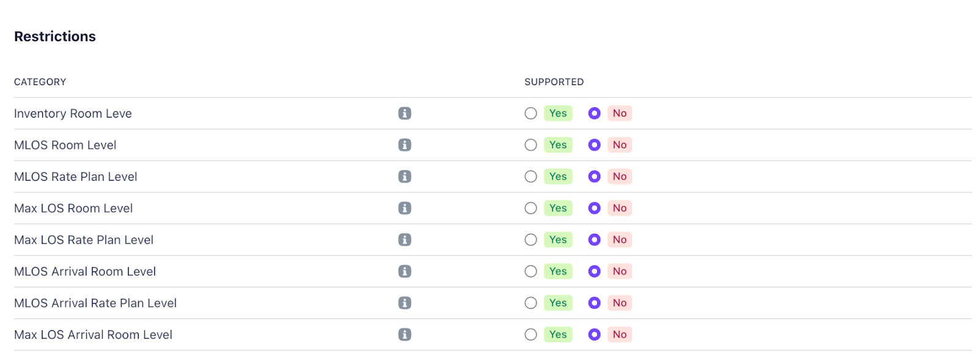Image resolution: width=980 pixels, height=354 pixels.
Task: Select No radio for MLOS Arrival Rate Plan Level
Action: coord(594,303)
